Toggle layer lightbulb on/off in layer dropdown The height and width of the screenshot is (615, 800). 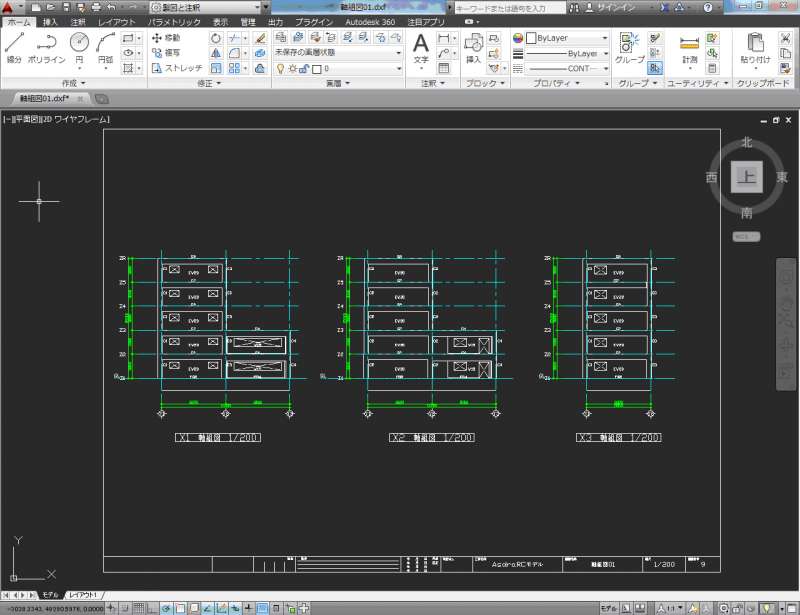coord(281,69)
